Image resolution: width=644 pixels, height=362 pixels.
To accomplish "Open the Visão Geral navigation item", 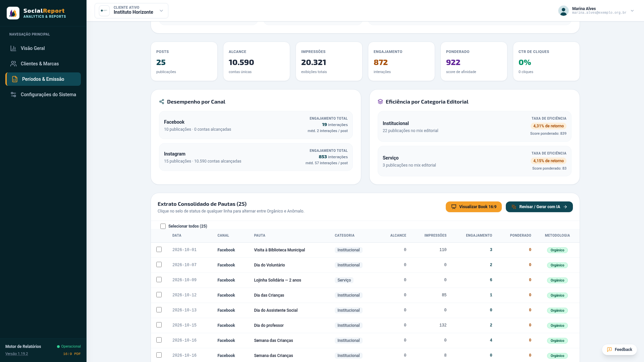I will click(43, 48).
